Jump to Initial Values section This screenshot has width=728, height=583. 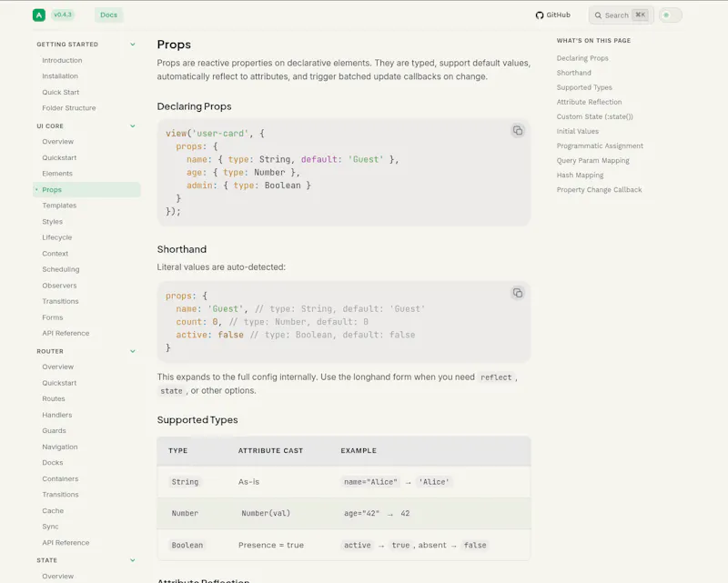tap(578, 131)
